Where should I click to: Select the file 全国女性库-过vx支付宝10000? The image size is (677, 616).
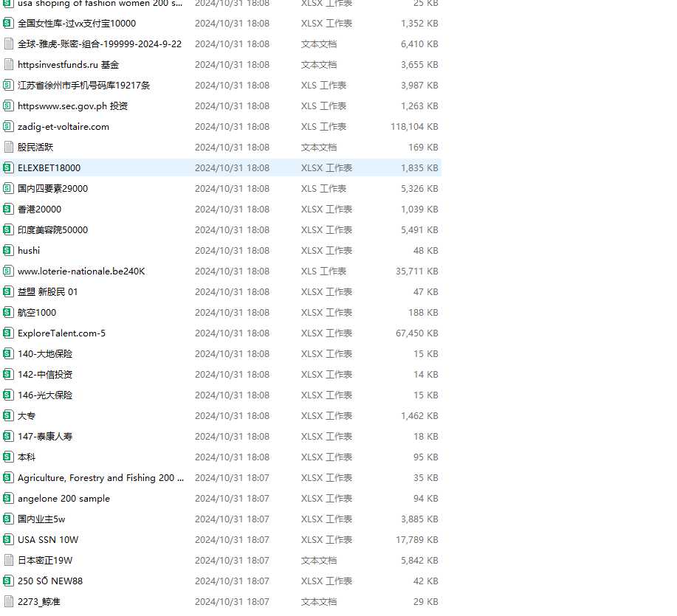tap(77, 24)
